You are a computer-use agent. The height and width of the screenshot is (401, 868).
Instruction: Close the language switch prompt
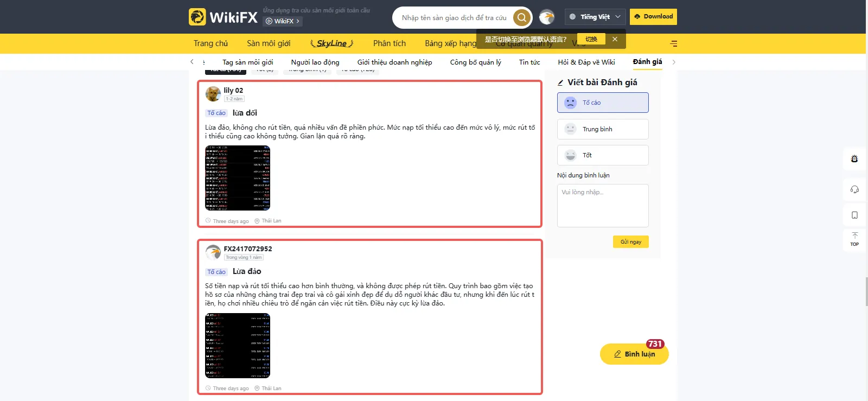coord(615,39)
